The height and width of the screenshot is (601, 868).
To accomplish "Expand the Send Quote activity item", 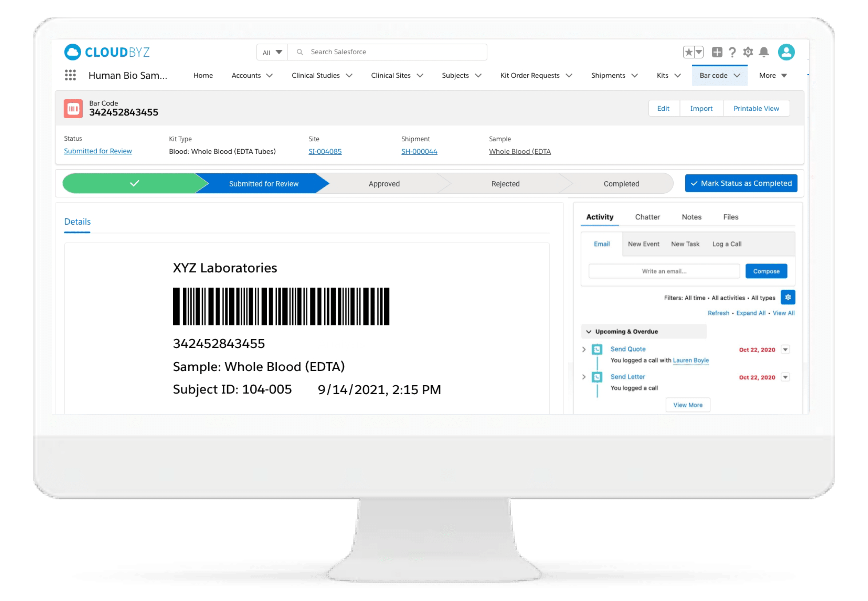I will coord(584,349).
